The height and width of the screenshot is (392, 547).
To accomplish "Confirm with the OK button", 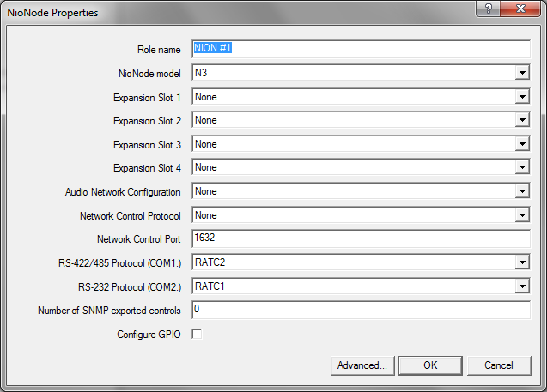I will [x=430, y=365].
